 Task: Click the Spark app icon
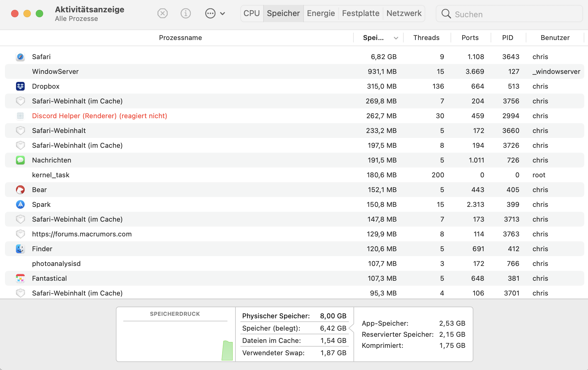[x=20, y=204]
